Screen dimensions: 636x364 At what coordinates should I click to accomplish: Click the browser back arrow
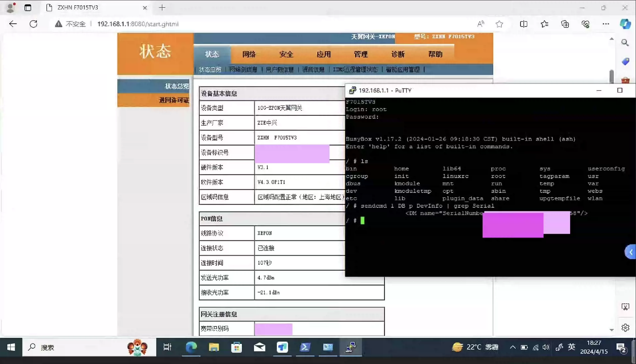(x=13, y=24)
